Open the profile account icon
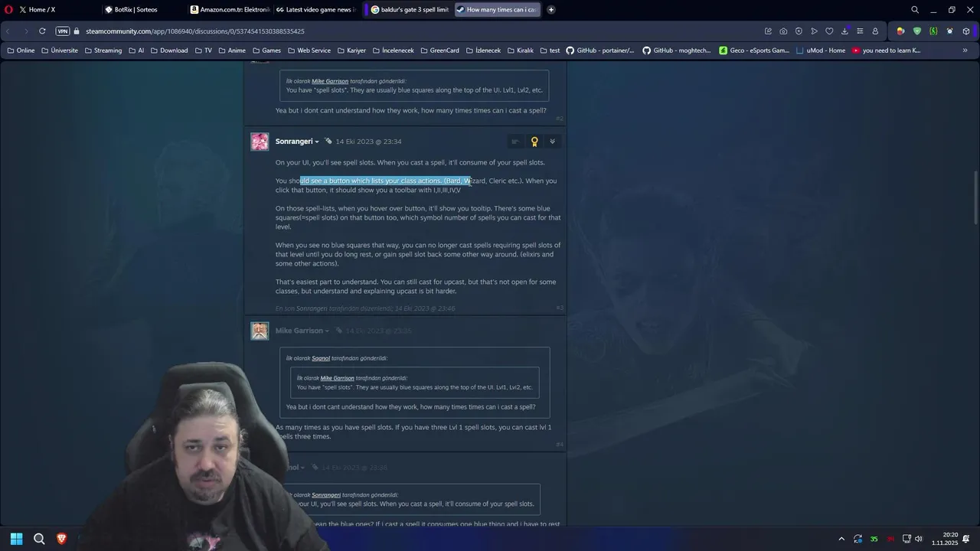Screen dimensions: 980x551 pos(875,31)
